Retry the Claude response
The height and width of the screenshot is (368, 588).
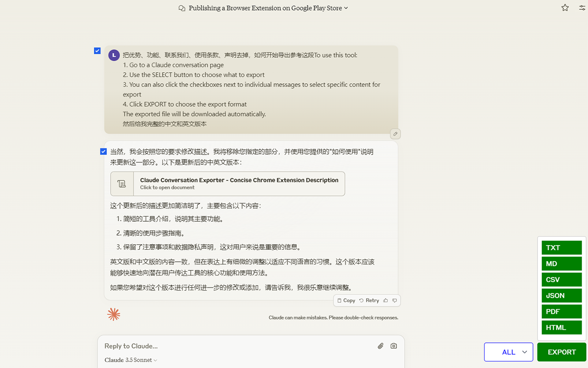pyautogui.click(x=369, y=300)
